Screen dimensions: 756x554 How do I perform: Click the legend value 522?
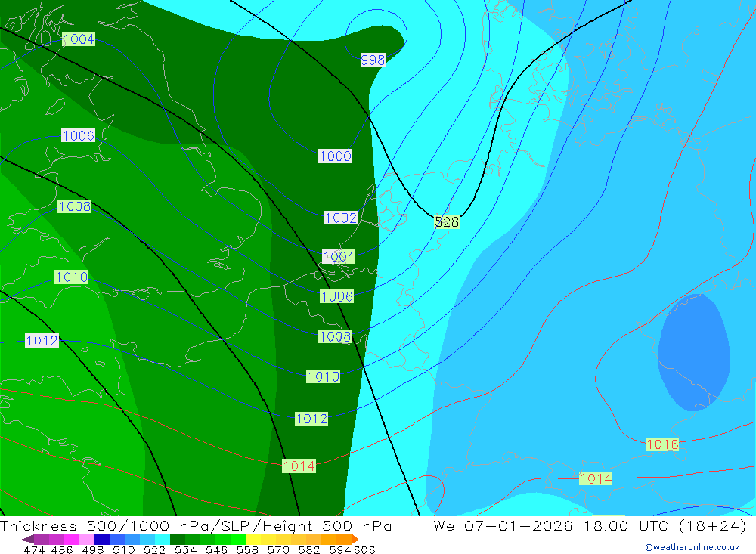click(x=154, y=550)
